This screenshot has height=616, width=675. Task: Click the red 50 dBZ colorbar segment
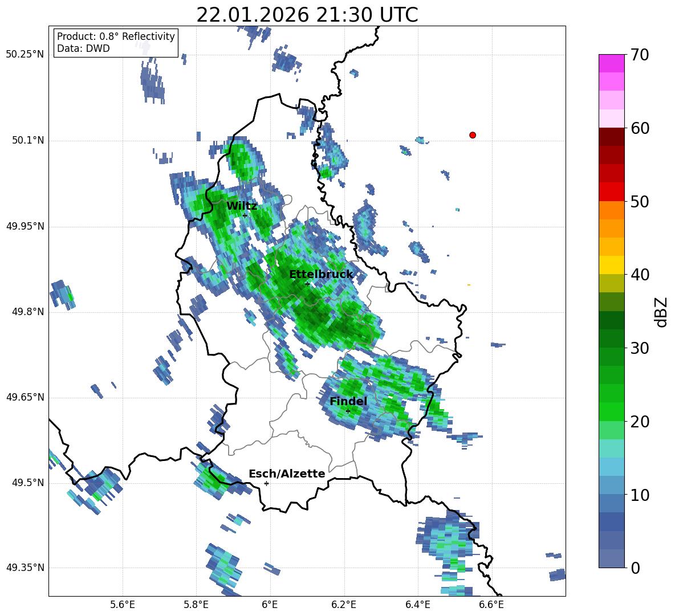[611, 192]
